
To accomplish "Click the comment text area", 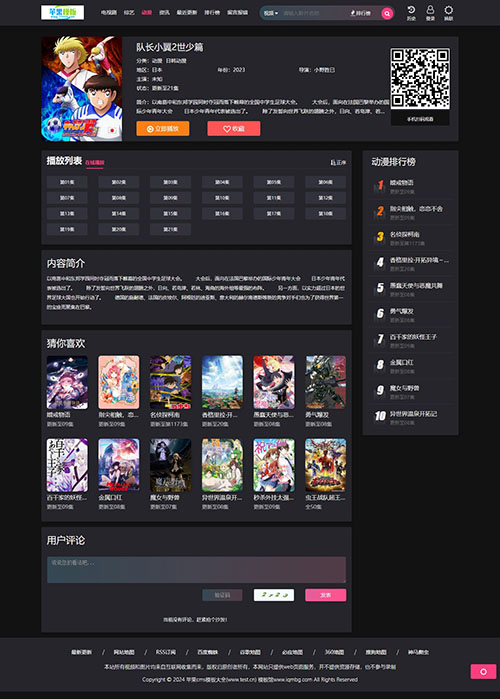I will 197,569.
